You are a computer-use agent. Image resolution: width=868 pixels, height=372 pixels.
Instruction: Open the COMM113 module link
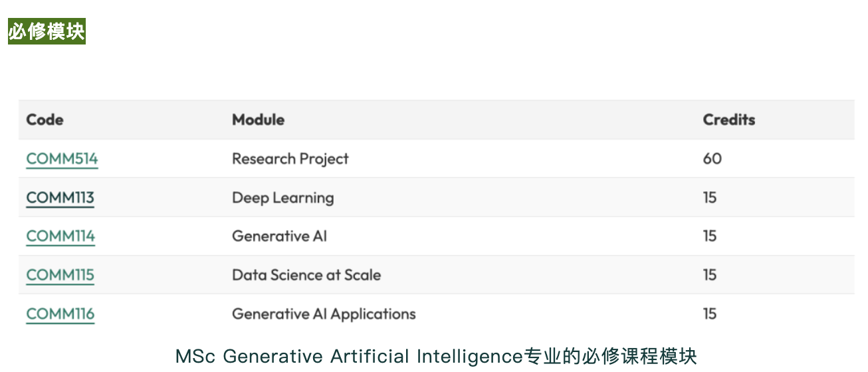pyautogui.click(x=60, y=197)
